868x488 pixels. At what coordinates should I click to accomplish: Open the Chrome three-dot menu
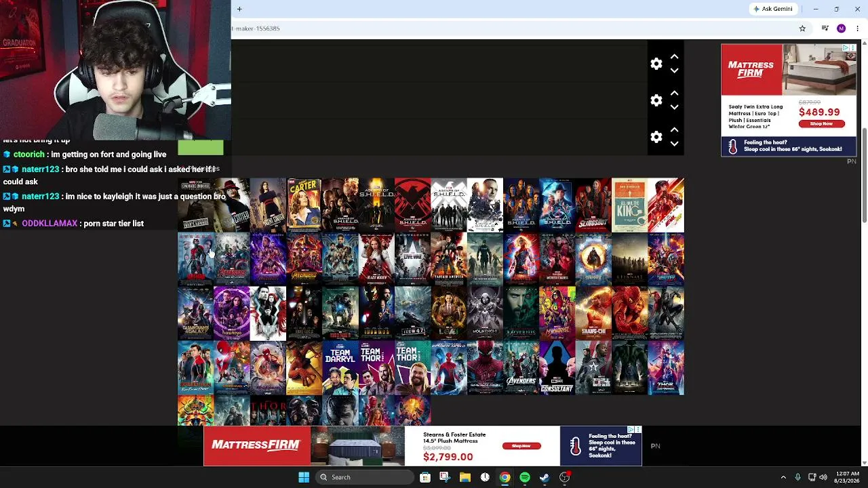pyautogui.click(x=857, y=28)
